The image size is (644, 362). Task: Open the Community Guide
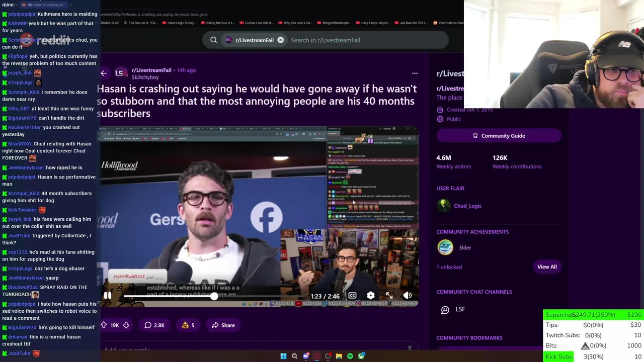tap(499, 136)
